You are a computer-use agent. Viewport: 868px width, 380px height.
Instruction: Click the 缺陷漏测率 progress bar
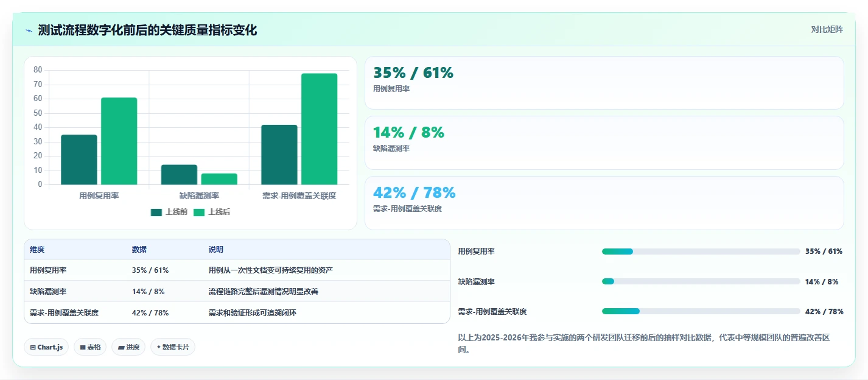pyautogui.click(x=701, y=281)
